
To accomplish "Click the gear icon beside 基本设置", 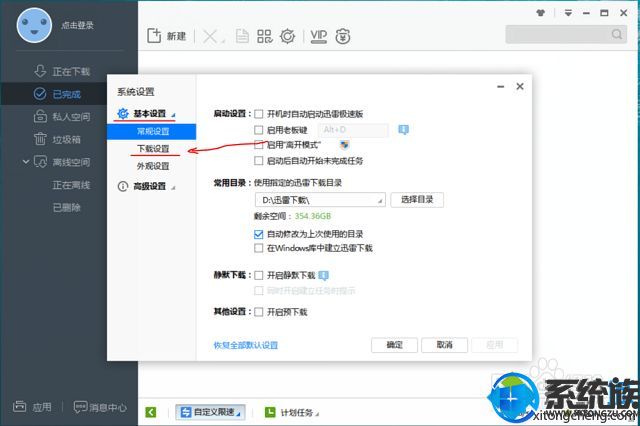I will 123,113.
